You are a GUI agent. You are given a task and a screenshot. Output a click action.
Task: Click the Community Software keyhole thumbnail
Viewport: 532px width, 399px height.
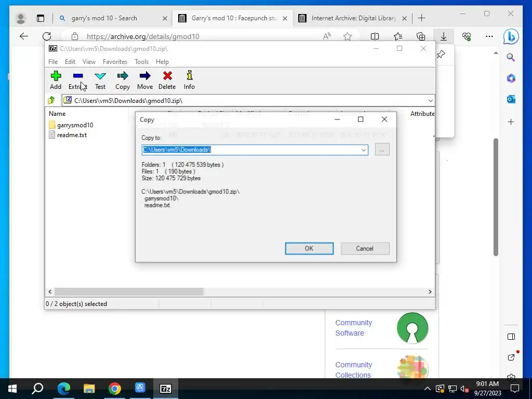(x=413, y=328)
